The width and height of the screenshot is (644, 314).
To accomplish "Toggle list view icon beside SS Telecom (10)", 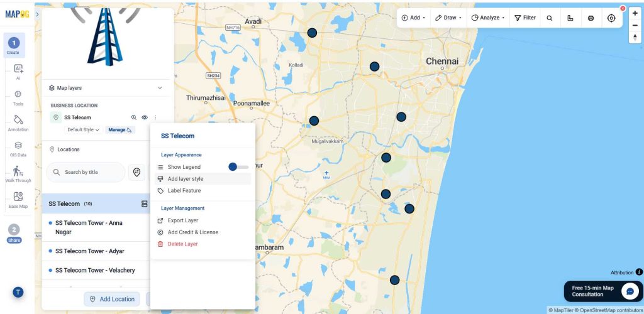I will pyautogui.click(x=145, y=203).
